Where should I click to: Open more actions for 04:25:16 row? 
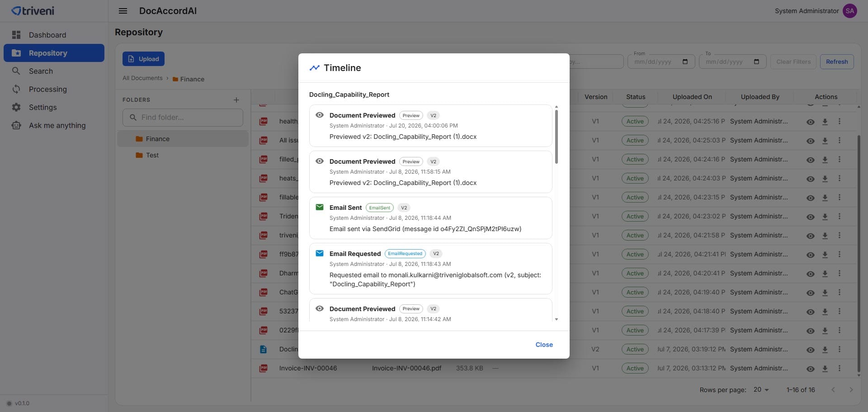click(x=840, y=121)
